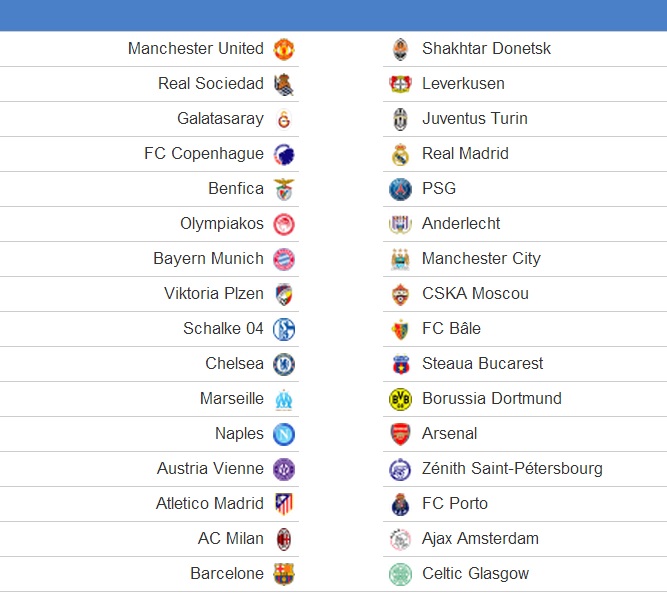Click the blue header bar
Viewport: 667px width, 613px height.
(x=334, y=15)
